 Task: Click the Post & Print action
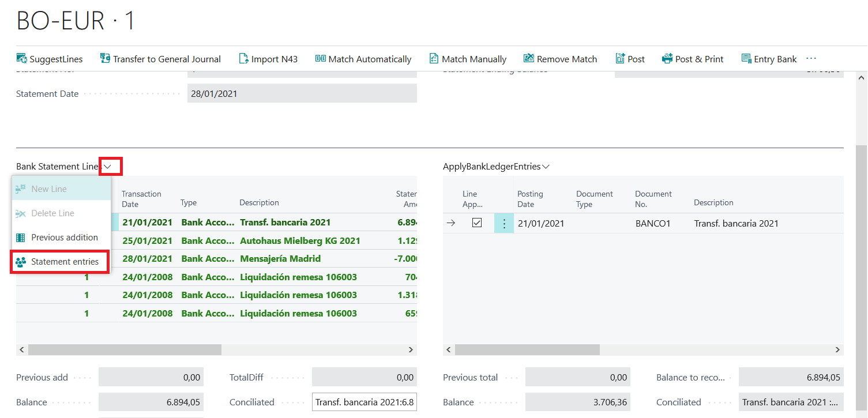pos(693,59)
